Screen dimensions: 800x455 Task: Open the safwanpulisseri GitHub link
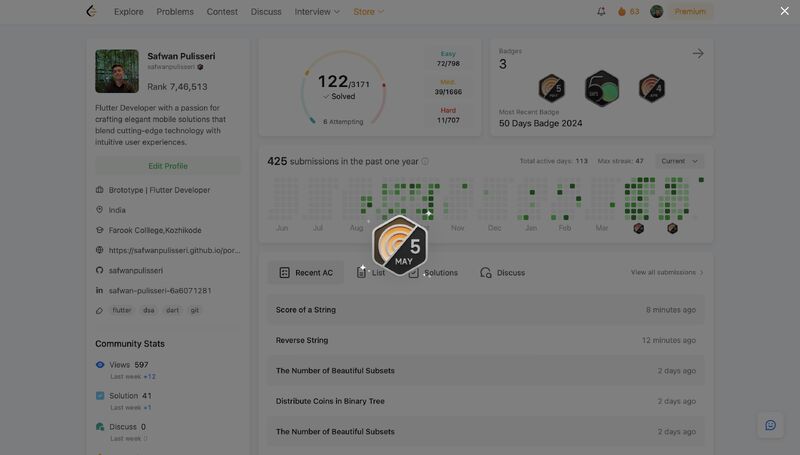(136, 270)
